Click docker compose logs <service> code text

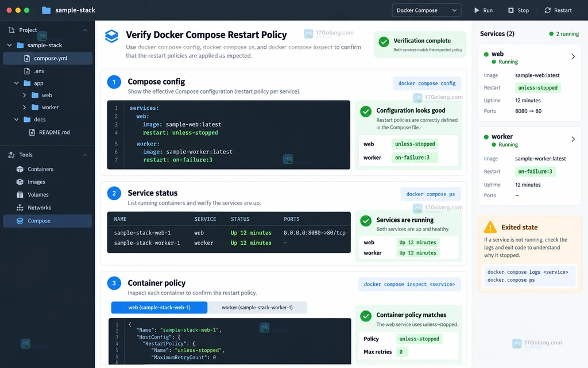(x=528, y=272)
